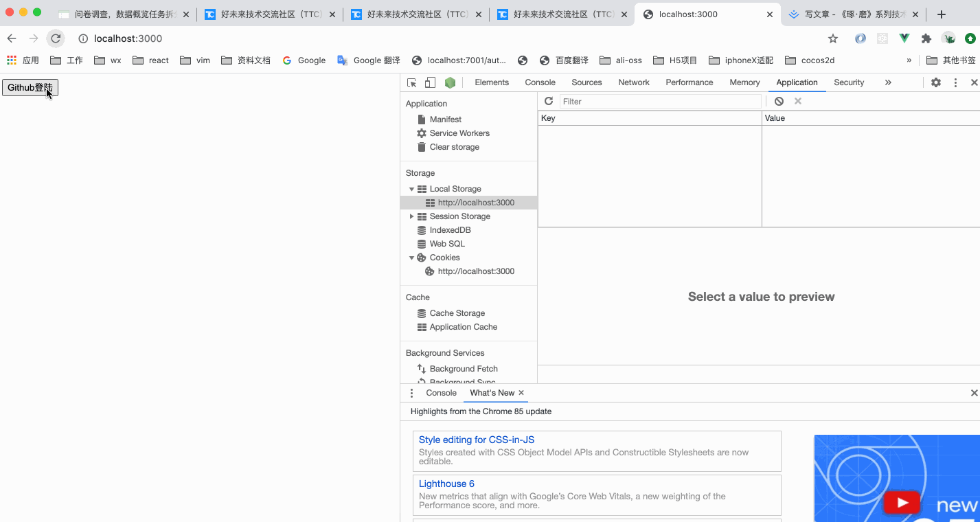Switch to the Network tab
Viewport: 980px width, 522px height.
point(633,82)
